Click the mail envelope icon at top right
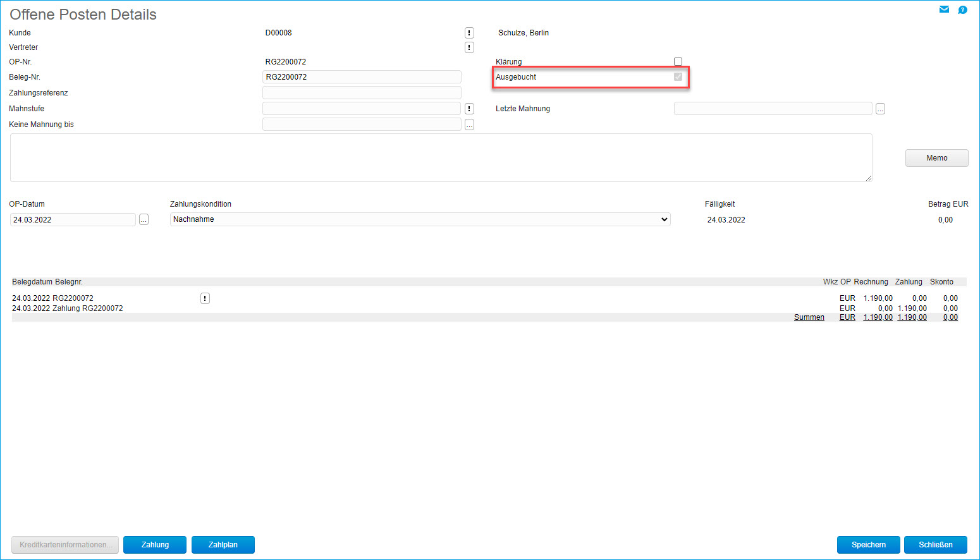Screen dimensions: 980x560 (944, 9)
